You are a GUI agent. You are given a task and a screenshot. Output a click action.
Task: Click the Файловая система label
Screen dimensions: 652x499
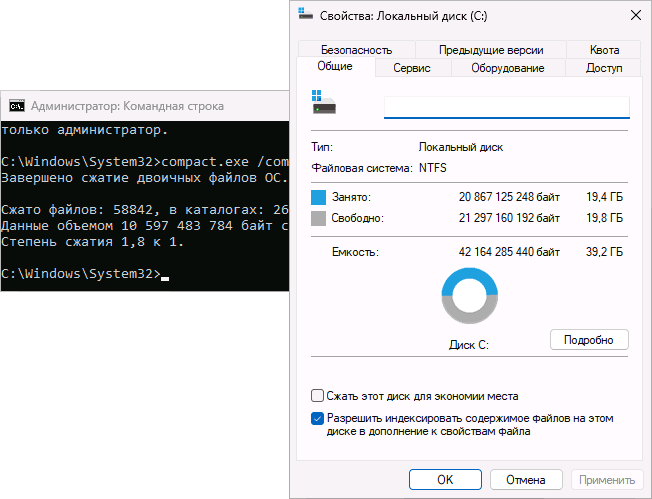362,168
